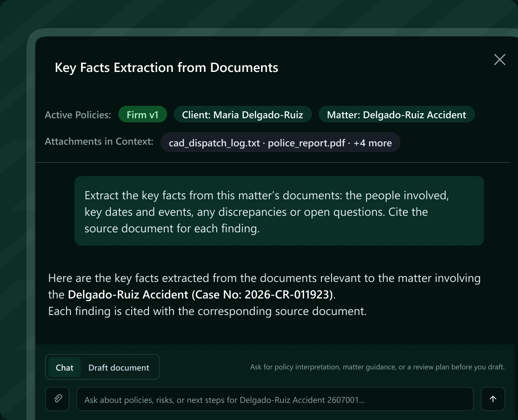Select the Client: Maria Delgado-Ruiz chip
This screenshot has height=420, width=518.
(242, 115)
